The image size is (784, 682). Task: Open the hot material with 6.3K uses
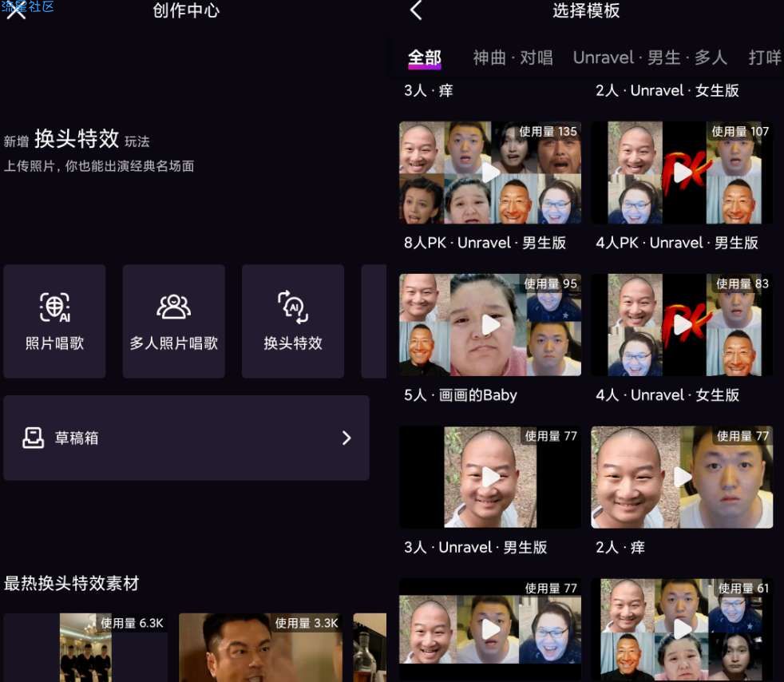tap(85, 648)
